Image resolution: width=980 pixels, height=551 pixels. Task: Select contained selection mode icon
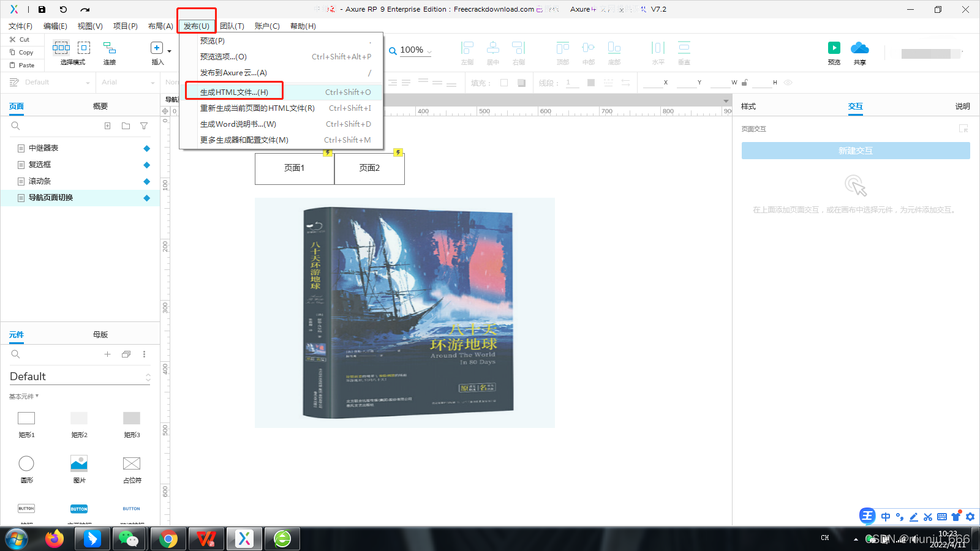84,47
